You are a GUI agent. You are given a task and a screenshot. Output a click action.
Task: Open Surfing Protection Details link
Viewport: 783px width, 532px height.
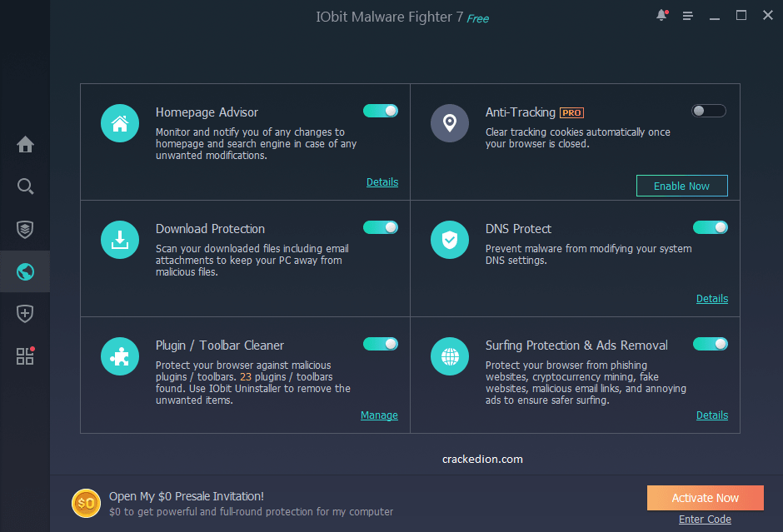(x=712, y=415)
